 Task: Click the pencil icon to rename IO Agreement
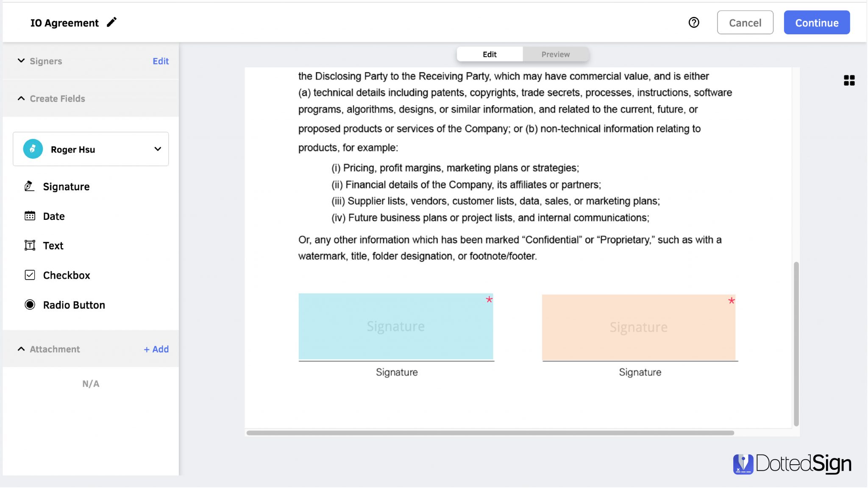[111, 22]
